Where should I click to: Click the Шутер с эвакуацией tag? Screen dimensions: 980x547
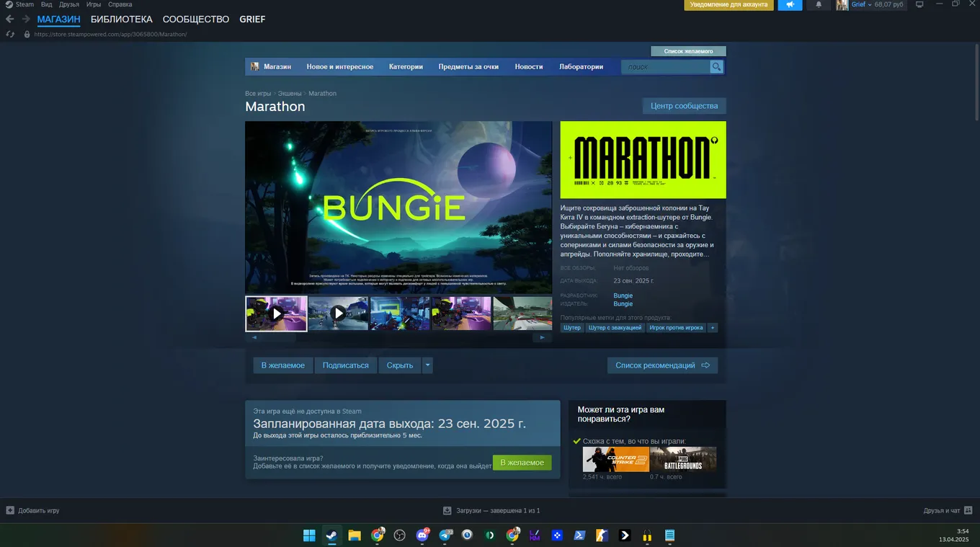615,328
